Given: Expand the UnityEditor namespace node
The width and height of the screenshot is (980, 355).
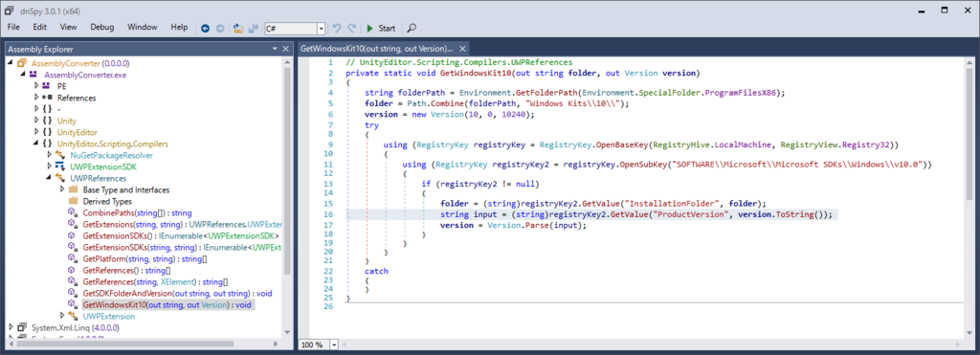Looking at the screenshot, I should [36, 132].
